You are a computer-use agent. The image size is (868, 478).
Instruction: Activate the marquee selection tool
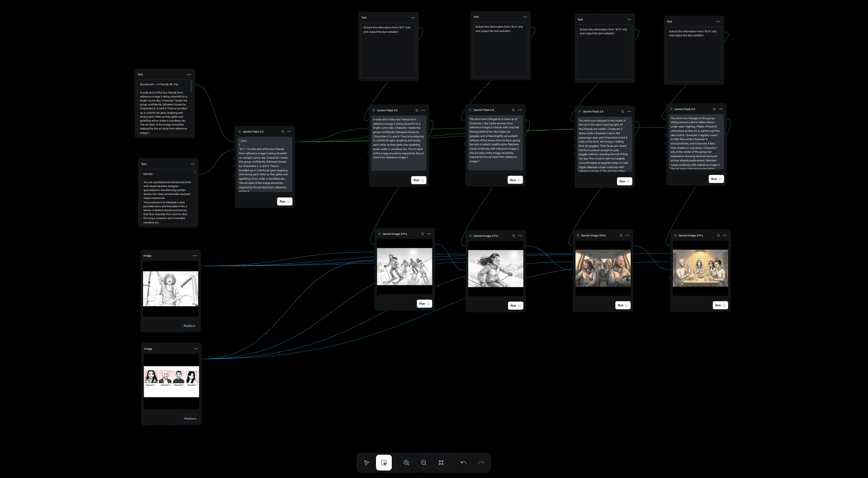(x=384, y=463)
